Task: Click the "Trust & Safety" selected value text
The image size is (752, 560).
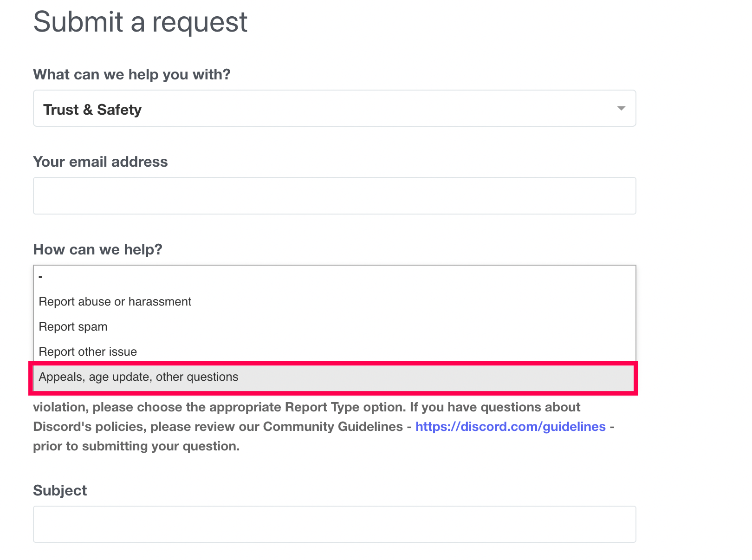Action: tap(92, 110)
